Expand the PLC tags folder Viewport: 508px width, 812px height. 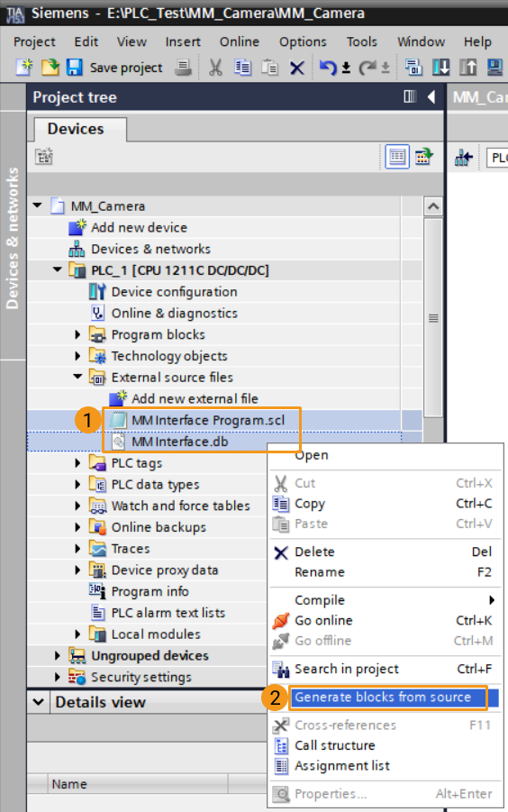(x=77, y=462)
